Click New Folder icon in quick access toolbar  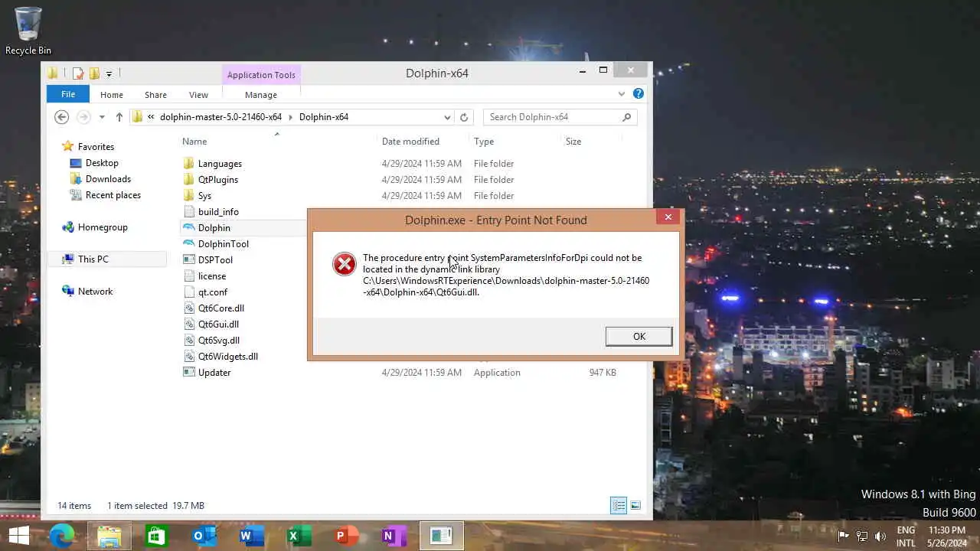(94, 73)
